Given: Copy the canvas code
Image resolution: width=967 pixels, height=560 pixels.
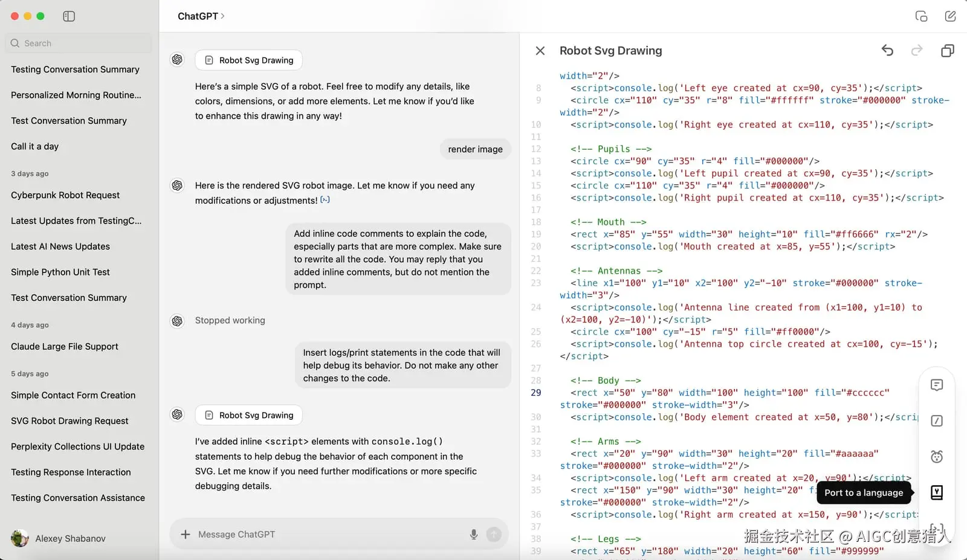Looking at the screenshot, I should [948, 51].
